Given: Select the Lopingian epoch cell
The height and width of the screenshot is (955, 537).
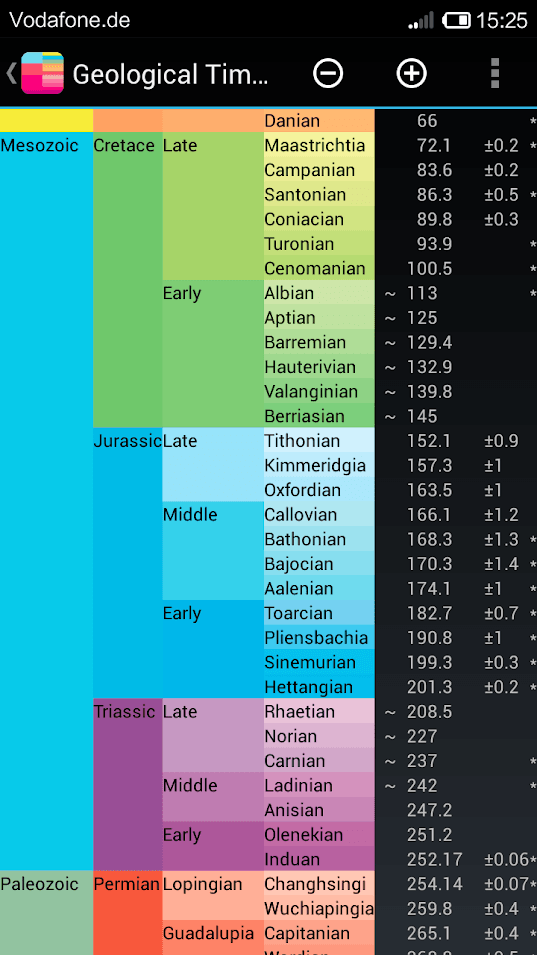Looking at the screenshot, I should coord(213,895).
